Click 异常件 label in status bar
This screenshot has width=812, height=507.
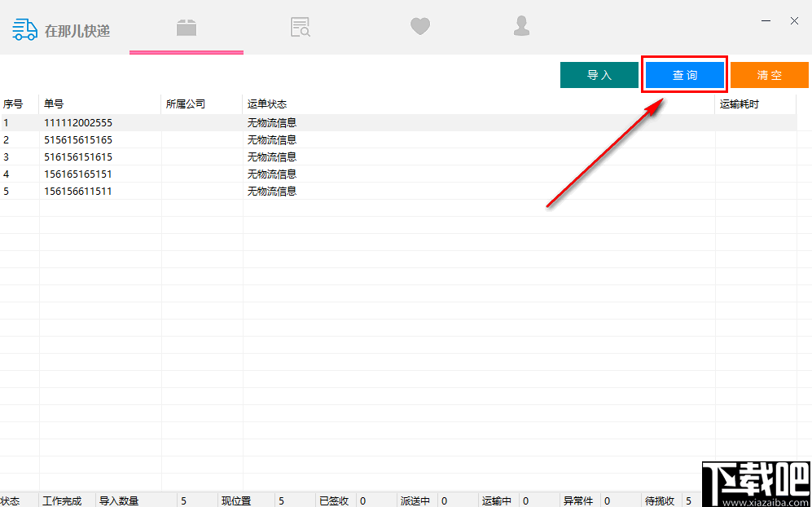578,500
